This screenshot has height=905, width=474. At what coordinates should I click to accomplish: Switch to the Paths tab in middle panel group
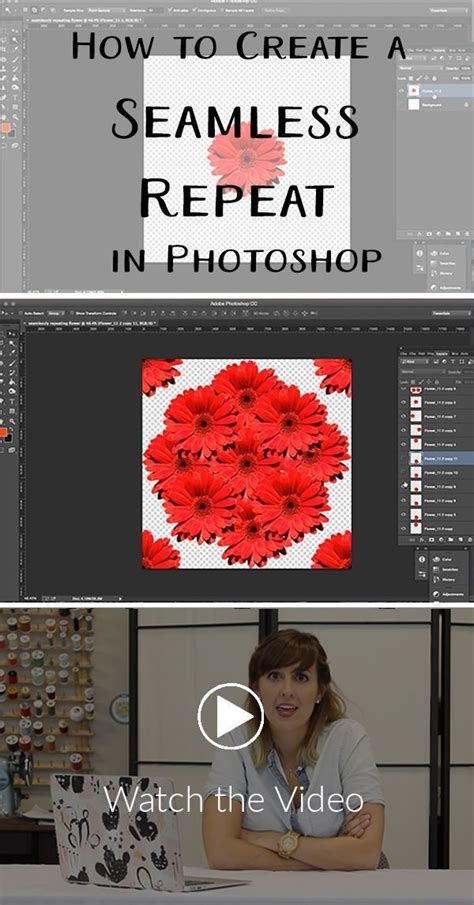click(421, 353)
